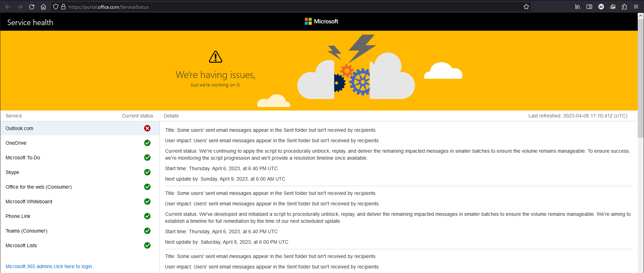Select the Phone Link service row
Viewport: 644px width, 273px height.
[x=80, y=216]
